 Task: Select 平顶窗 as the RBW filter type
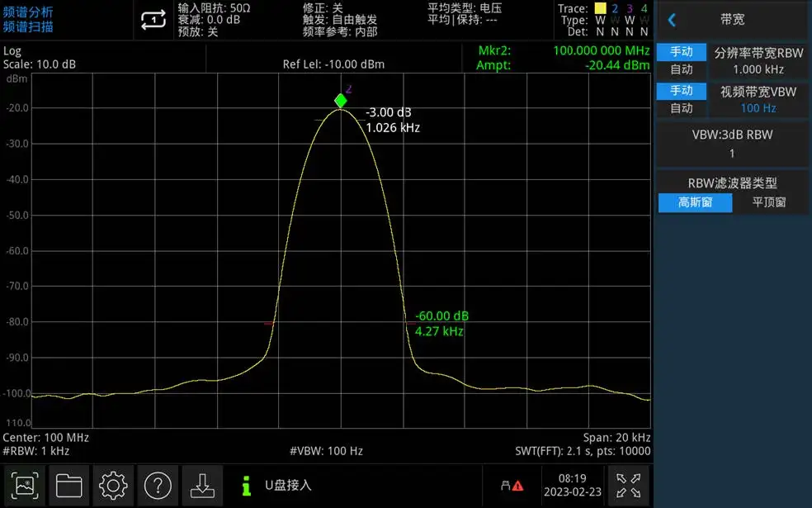click(x=769, y=202)
